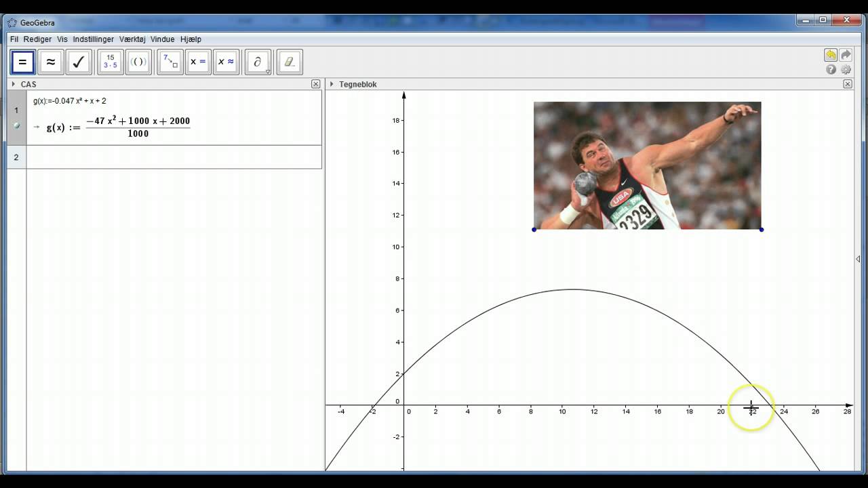The width and height of the screenshot is (868, 488).
Task: Select the Evaluate (=) tool
Action: point(22,62)
